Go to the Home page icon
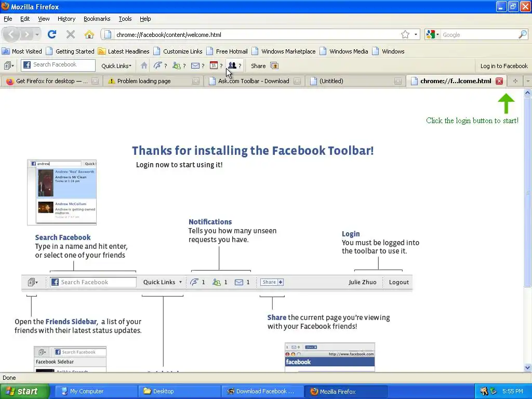Viewport: 532px width, 399px height. pyautogui.click(x=89, y=34)
